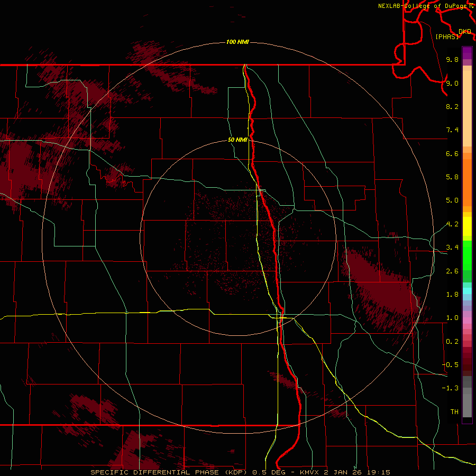This screenshot has width=476, height=476.
Task: Click the TH label on color scale
Action: [454, 412]
